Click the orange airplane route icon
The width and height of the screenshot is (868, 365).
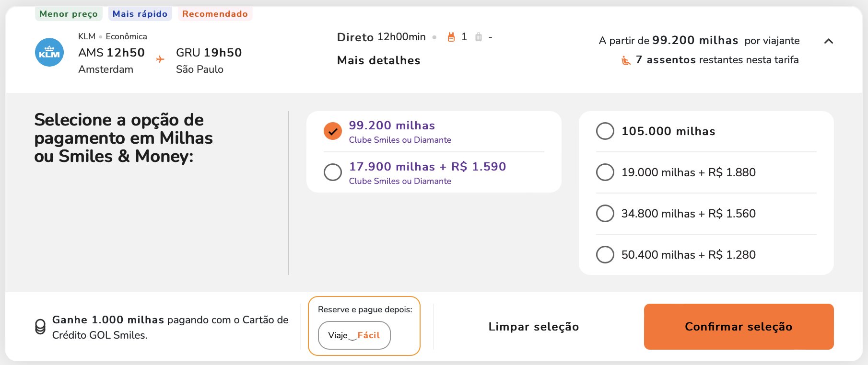point(160,59)
